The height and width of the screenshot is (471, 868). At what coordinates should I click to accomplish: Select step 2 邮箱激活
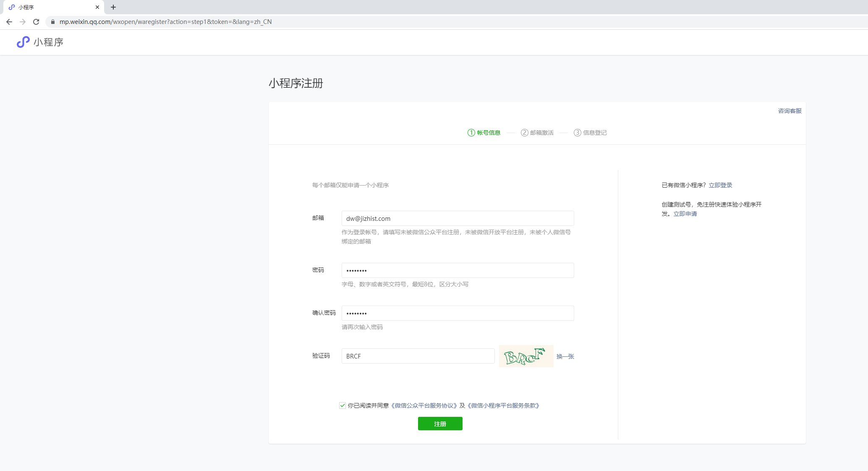pyautogui.click(x=537, y=133)
